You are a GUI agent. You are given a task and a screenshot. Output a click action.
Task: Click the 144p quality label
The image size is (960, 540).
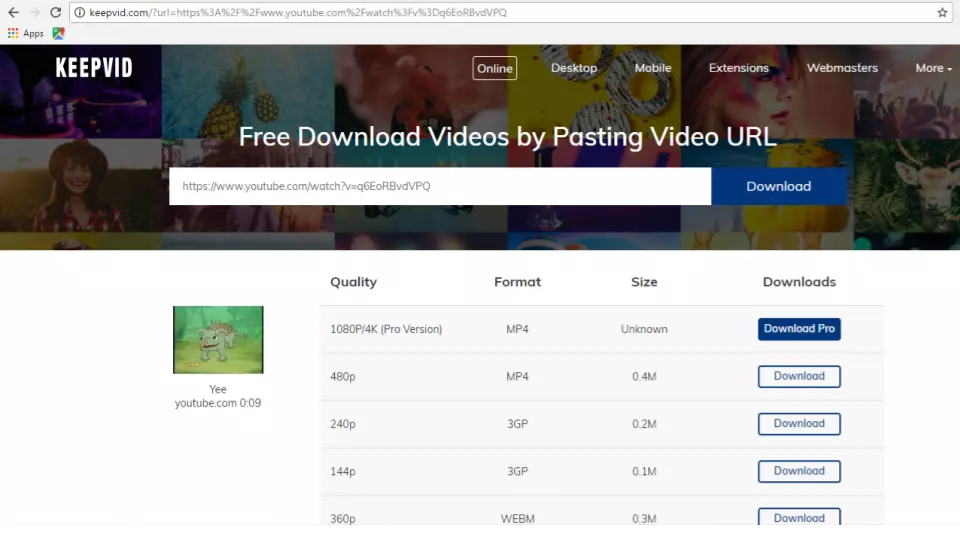tap(342, 471)
